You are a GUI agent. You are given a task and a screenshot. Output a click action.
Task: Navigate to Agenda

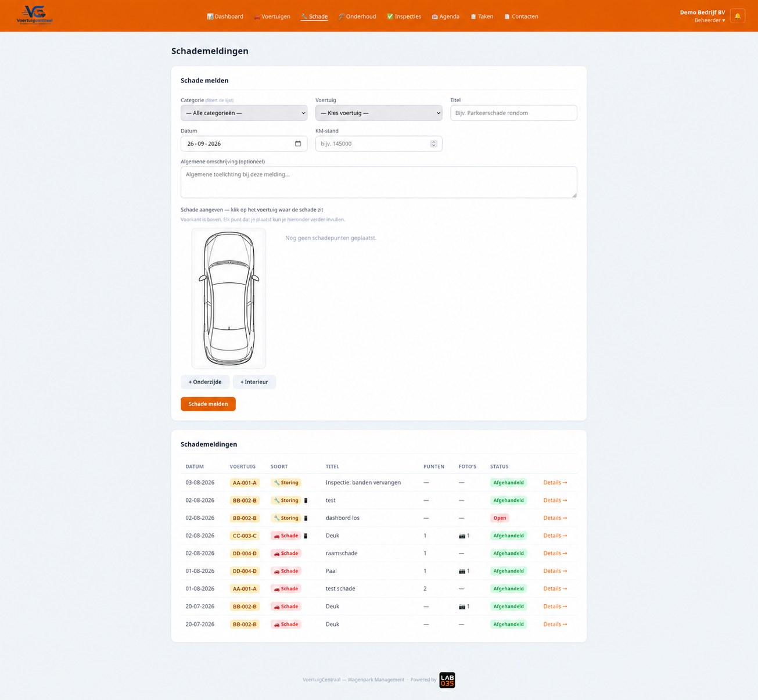pyautogui.click(x=446, y=16)
